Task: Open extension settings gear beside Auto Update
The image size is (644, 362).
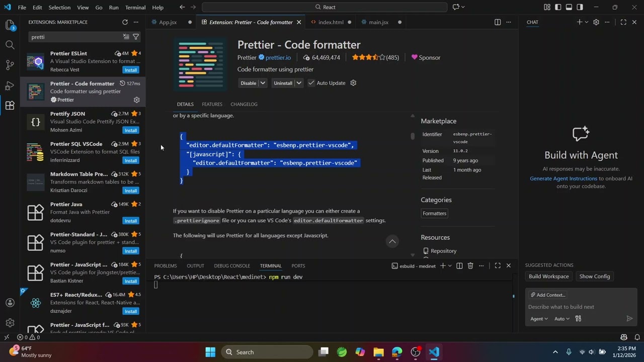Action: tap(353, 83)
